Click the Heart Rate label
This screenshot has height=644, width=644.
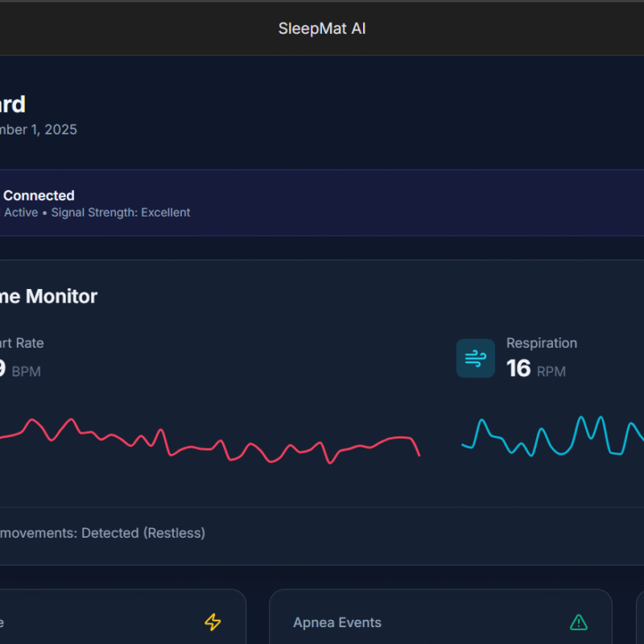[22, 343]
